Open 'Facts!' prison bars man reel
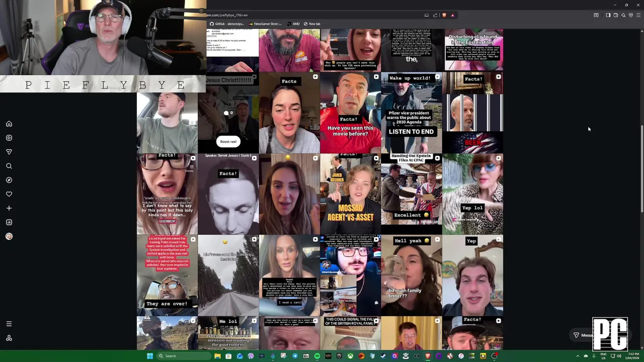Screen dimensions: 644x362 pos(472,113)
